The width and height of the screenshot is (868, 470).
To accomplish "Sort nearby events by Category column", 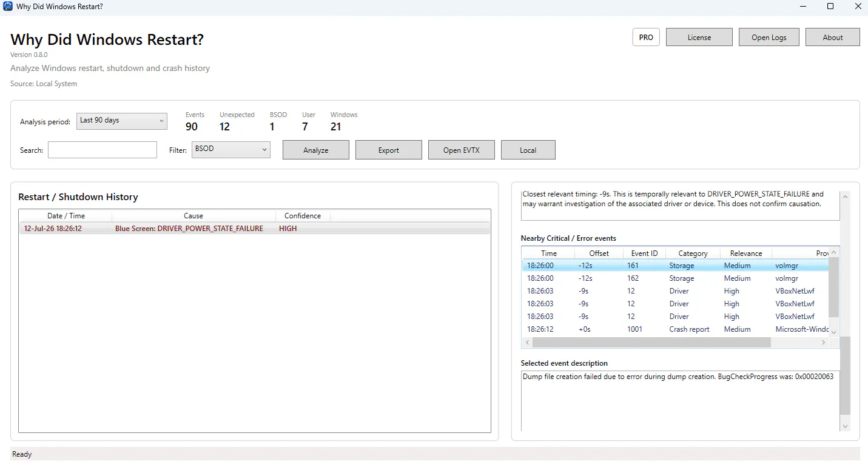I will (x=693, y=253).
